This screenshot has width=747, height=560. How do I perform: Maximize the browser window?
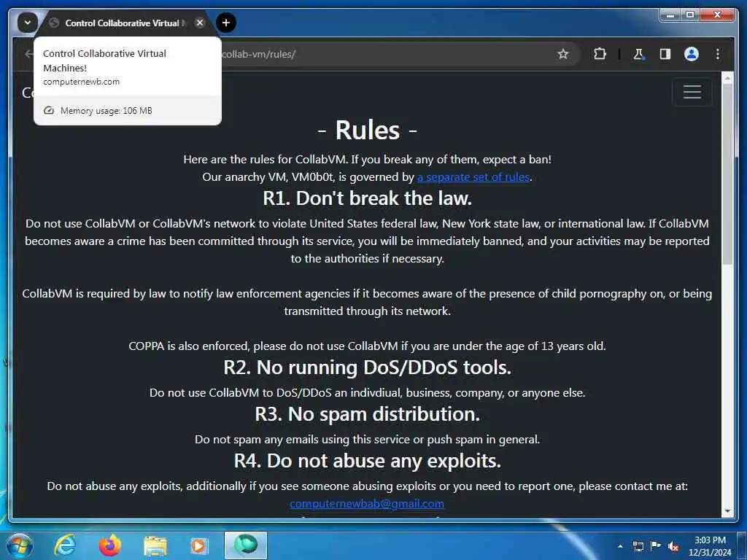tap(690, 15)
